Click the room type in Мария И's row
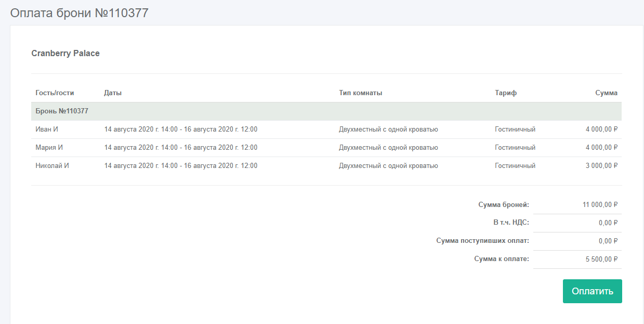Viewport: 644px width, 324px height. [388, 148]
